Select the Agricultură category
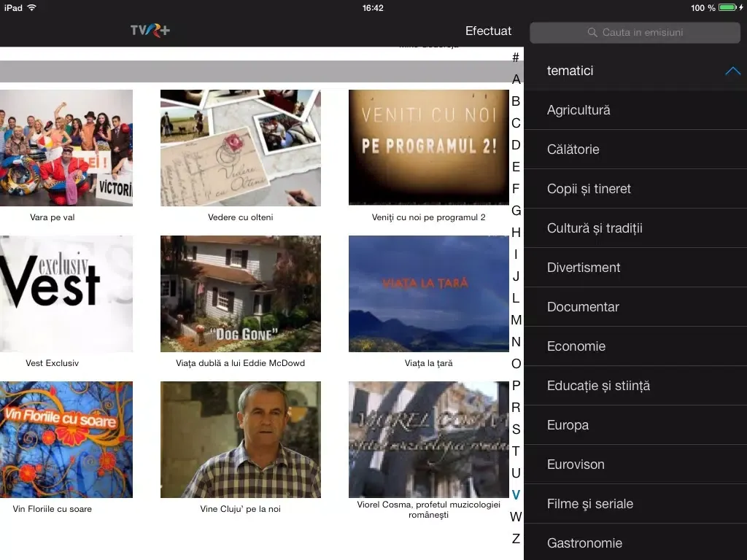 coord(635,110)
